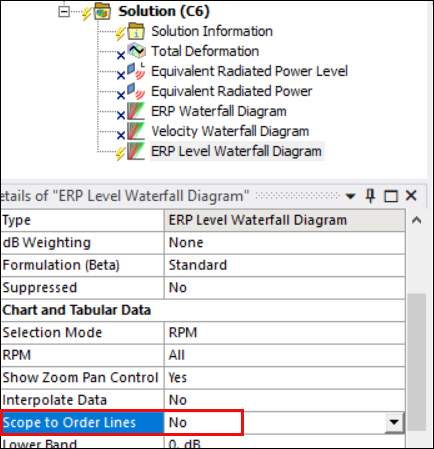Click the Solution (C6) folder icon

102,12
